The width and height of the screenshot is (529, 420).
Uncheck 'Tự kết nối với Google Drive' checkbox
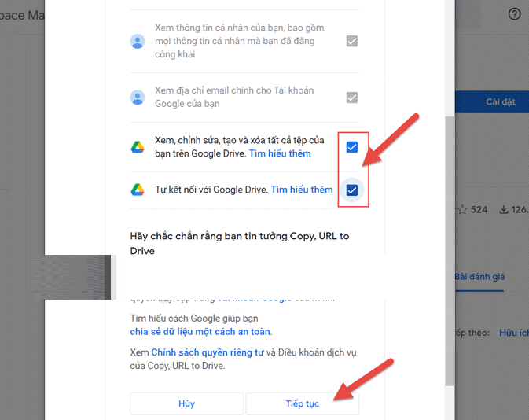point(352,190)
